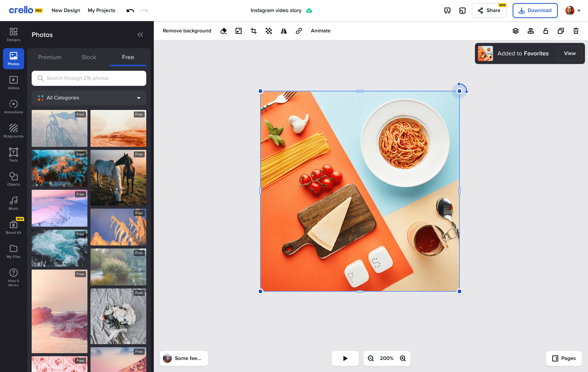
Task: Expand the All Categories dropdown
Action: coord(89,98)
